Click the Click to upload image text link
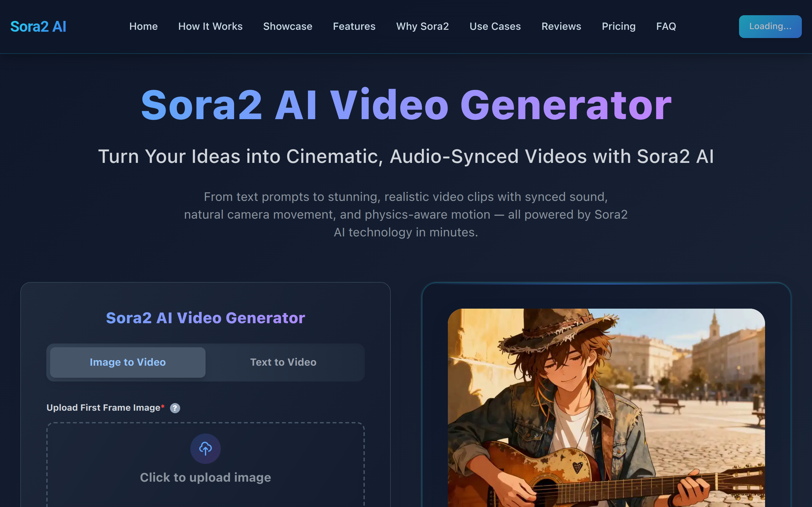This screenshot has width=812, height=507. click(205, 478)
